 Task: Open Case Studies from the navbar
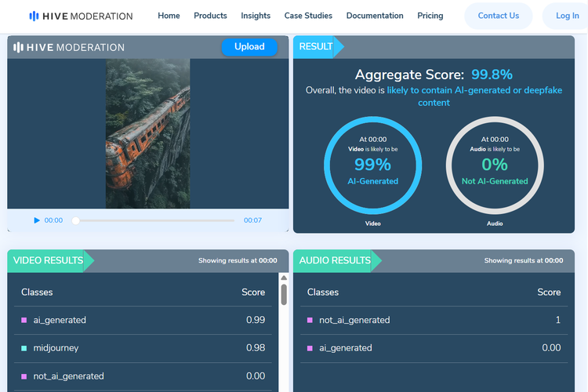point(308,16)
